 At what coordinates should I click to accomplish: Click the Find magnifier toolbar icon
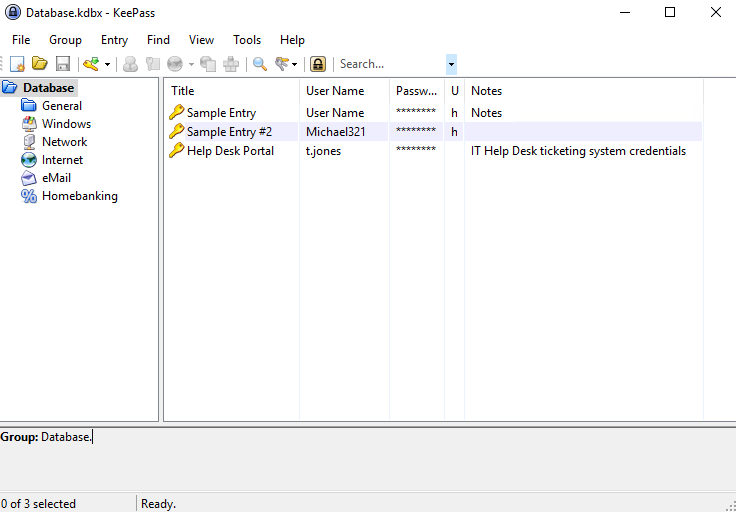click(260, 64)
